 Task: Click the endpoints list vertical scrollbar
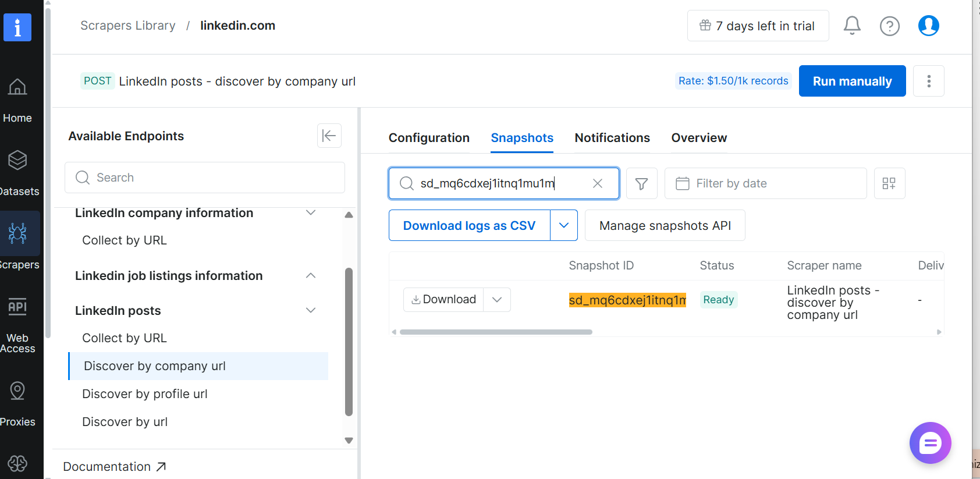tap(349, 342)
